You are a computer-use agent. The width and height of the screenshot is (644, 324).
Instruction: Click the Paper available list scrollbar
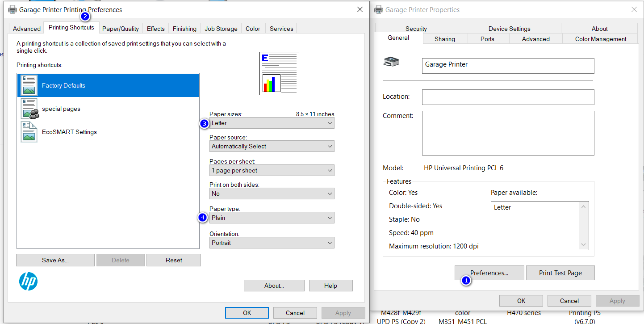coord(584,226)
